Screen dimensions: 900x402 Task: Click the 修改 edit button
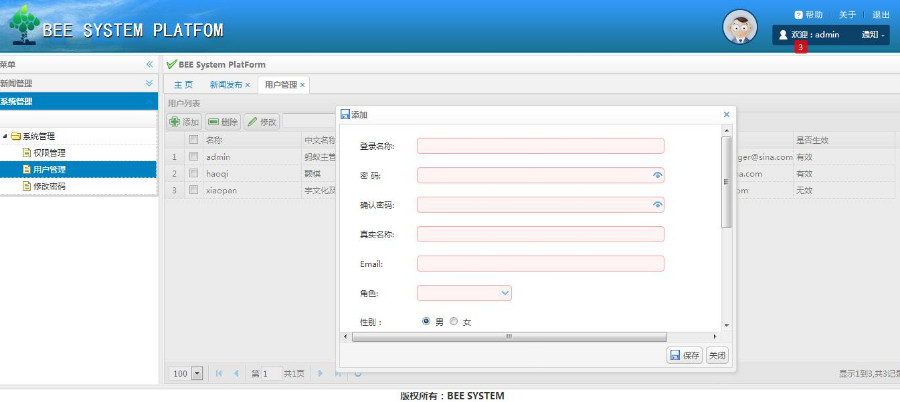click(x=262, y=122)
